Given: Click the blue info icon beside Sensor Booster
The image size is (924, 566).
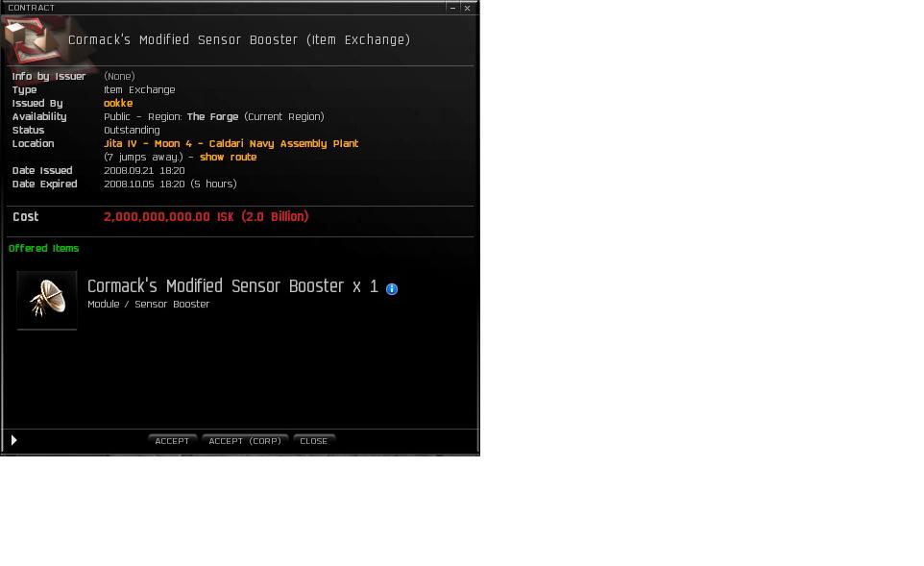Looking at the screenshot, I should [x=392, y=289].
